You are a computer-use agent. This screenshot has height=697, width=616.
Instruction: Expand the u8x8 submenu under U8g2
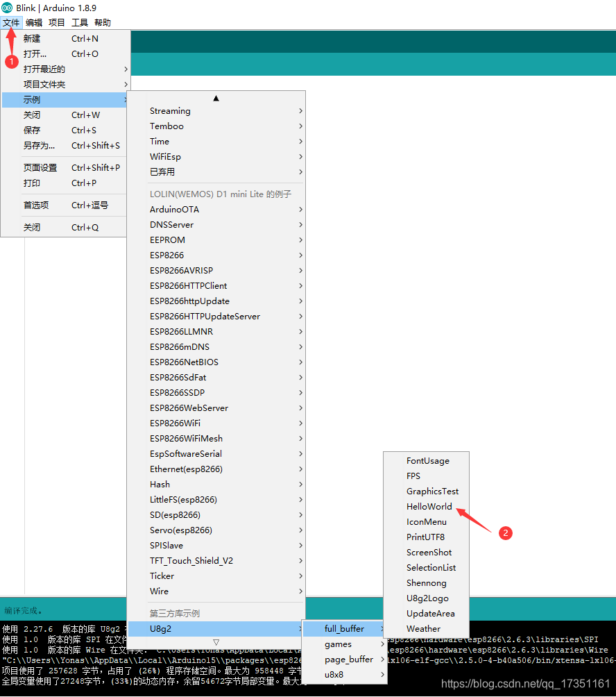(x=344, y=674)
